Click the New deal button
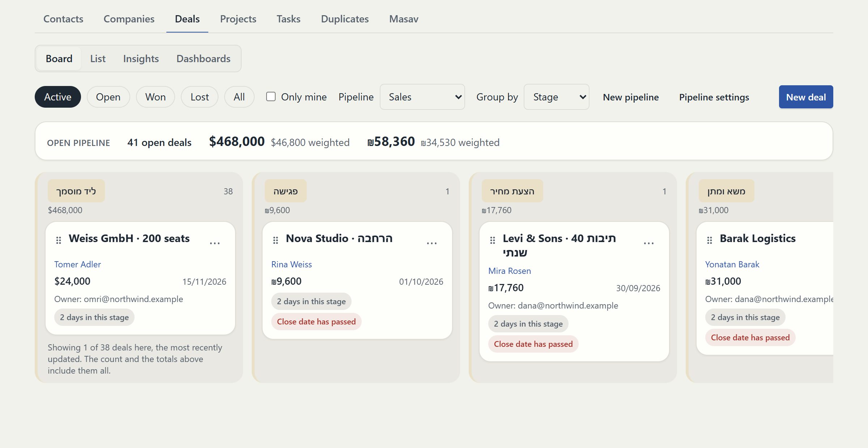The height and width of the screenshot is (448, 868). [806, 97]
